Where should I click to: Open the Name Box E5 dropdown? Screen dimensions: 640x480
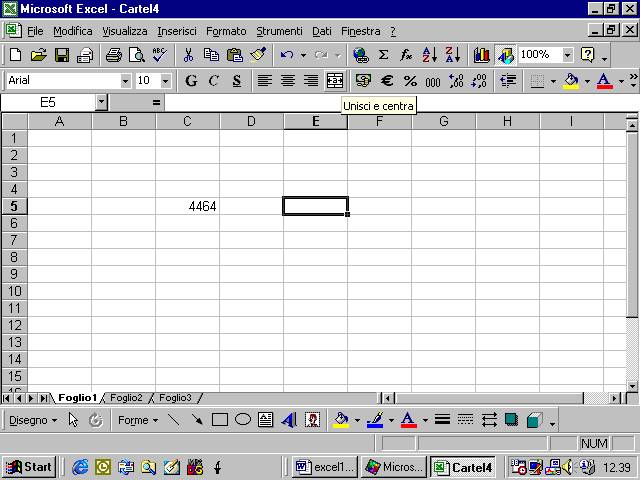point(101,102)
